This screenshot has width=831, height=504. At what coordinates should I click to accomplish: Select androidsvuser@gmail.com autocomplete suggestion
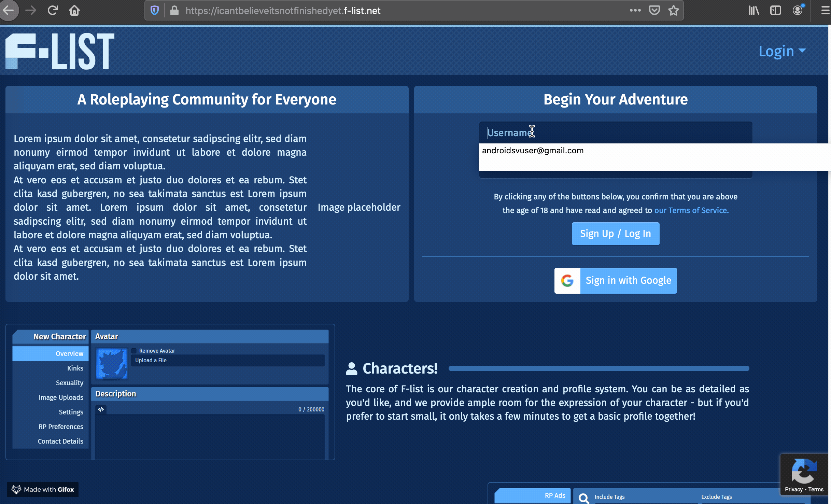(x=533, y=151)
